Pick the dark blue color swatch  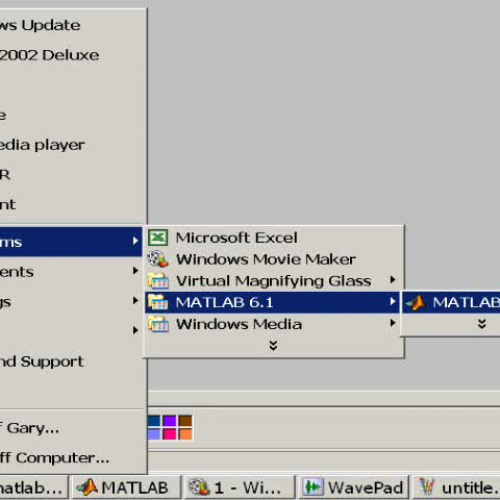pyautogui.click(x=154, y=421)
